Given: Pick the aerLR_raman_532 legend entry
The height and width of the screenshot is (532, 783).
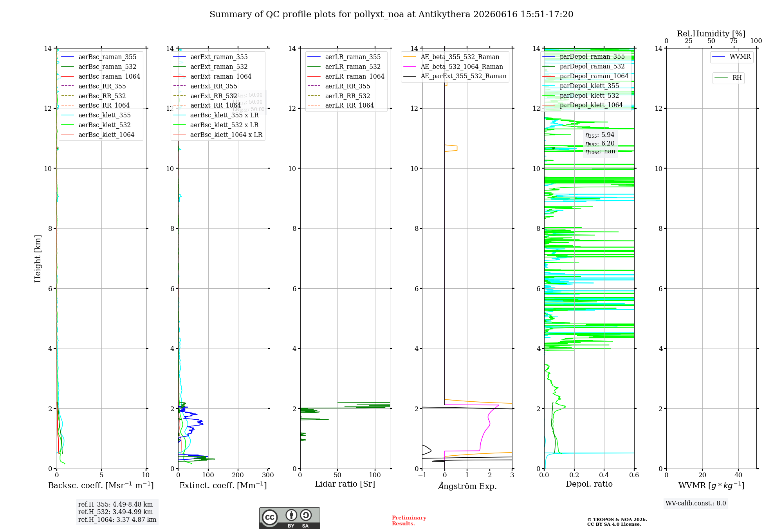Looking at the screenshot, I should pyautogui.click(x=345, y=67).
